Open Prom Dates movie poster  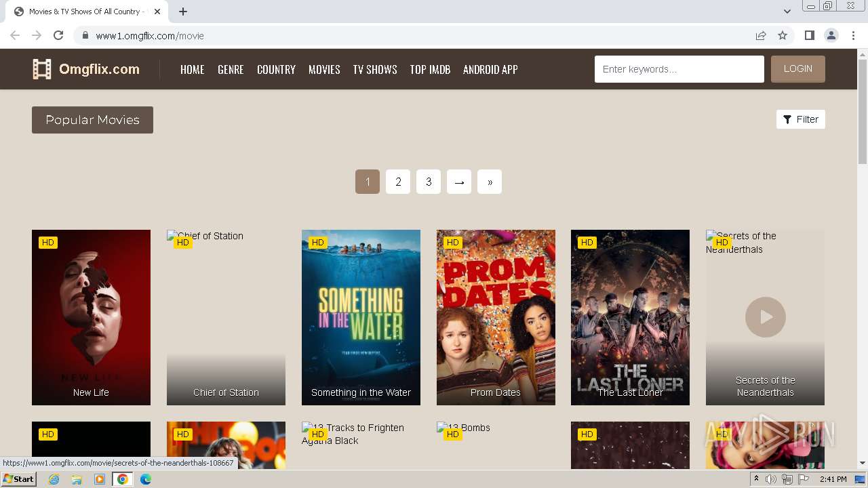coord(496,317)
